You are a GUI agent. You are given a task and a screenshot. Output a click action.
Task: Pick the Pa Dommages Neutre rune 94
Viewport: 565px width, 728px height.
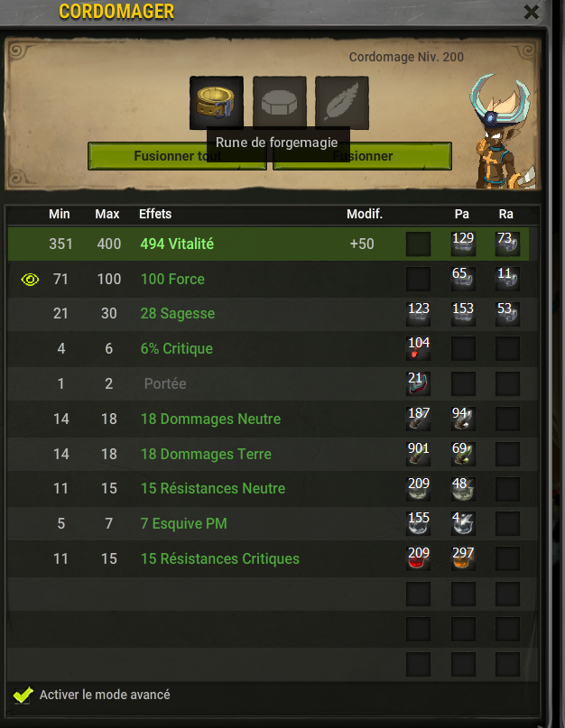coord(463,419)
